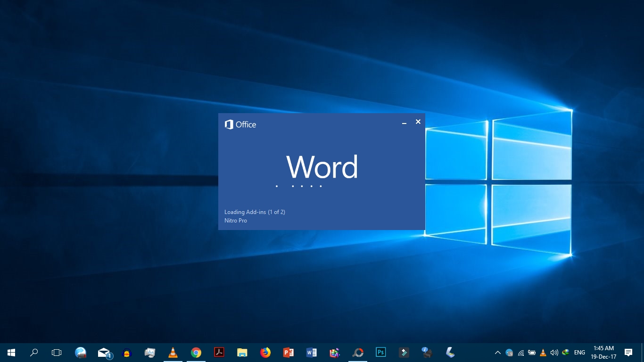Viewport: 644px width, 362px height.
Task: Open Task View from taskbar
Action: (57, 352)
